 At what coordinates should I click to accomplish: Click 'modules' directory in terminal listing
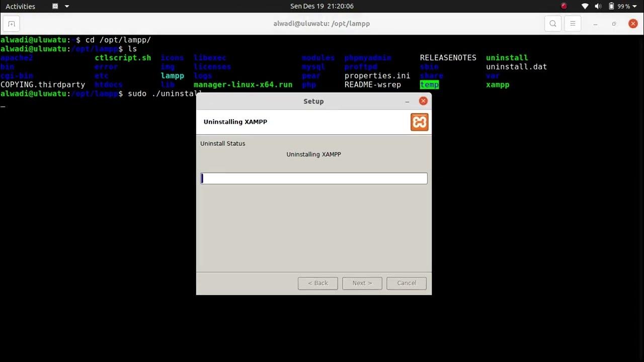(318, 58)
